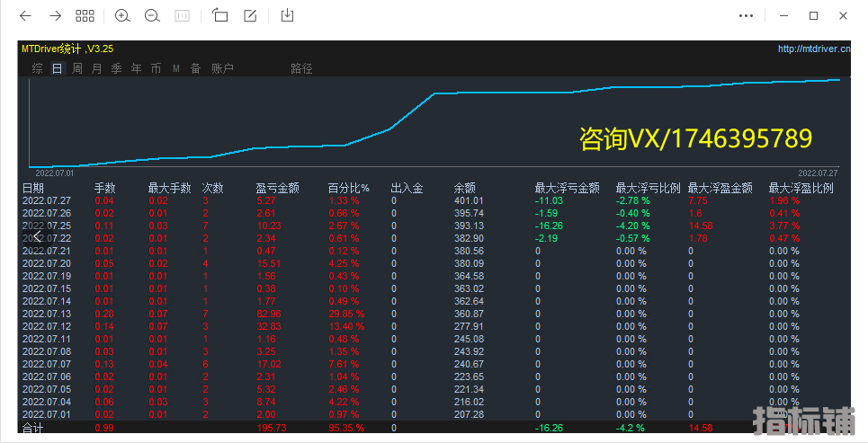Image resolution: width=868 pixels, height=443 pixels.
Task: Click the 日期 column header
Action: click(x=32, y=188)
